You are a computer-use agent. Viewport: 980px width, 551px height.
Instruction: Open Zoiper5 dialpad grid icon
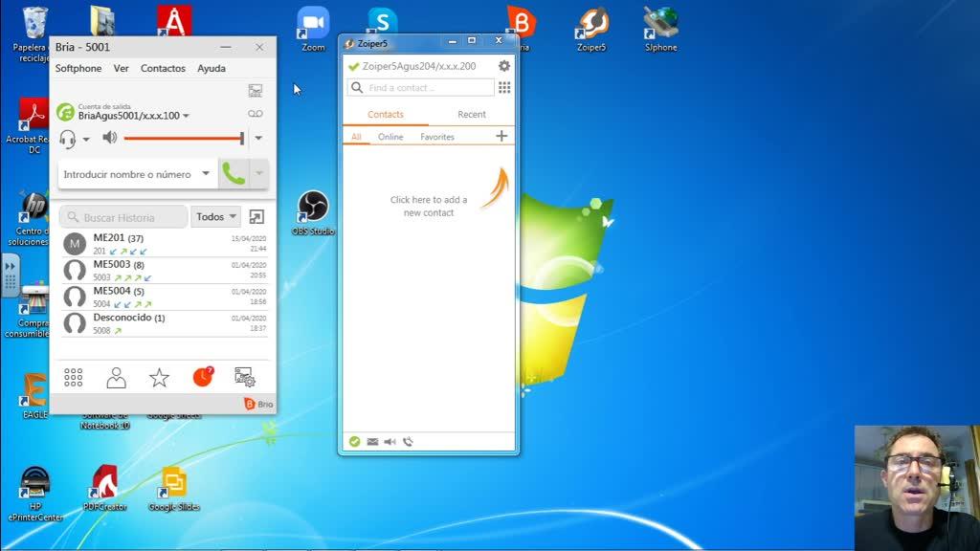(x=503, y=87)
